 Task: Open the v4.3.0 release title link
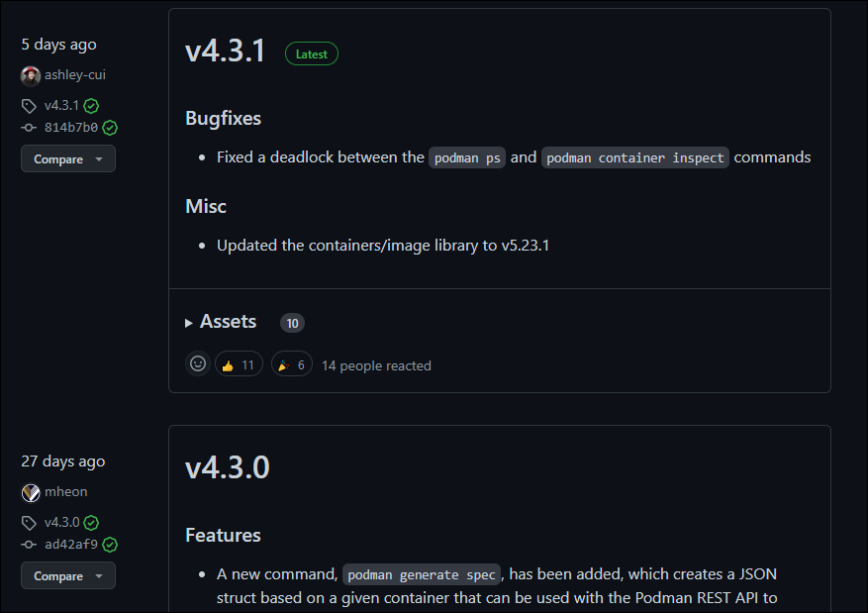pyautogui.click(x=228, y=467)
